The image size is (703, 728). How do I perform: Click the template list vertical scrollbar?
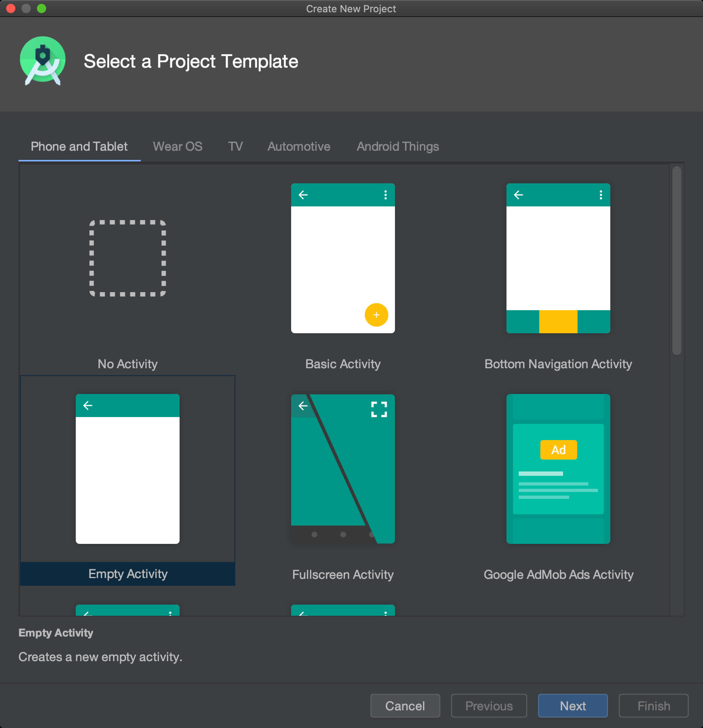[x=677, y=261]
